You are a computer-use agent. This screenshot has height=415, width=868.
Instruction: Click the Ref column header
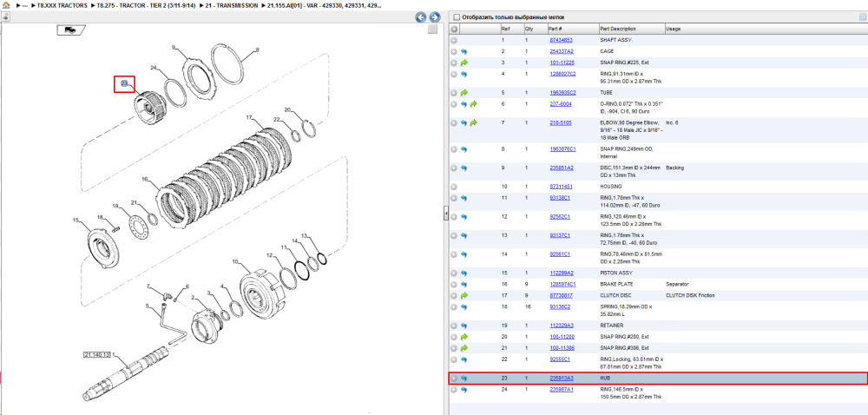(505, 29)
